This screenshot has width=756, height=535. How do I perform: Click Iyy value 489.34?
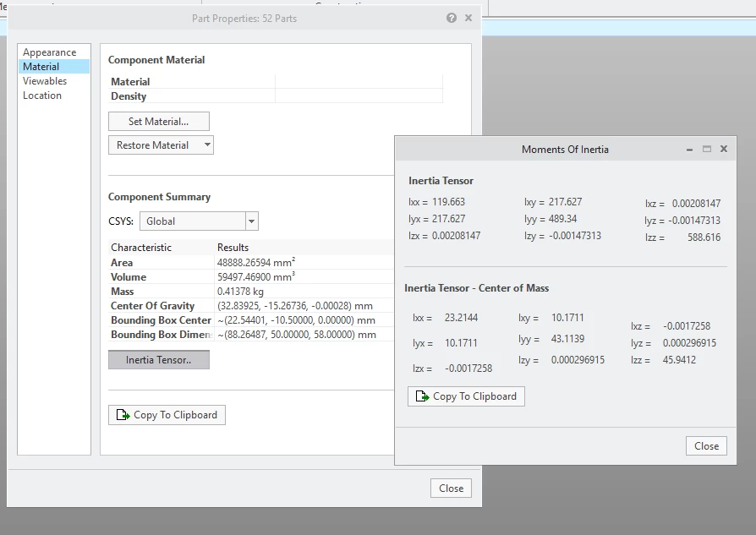[562, 219]
